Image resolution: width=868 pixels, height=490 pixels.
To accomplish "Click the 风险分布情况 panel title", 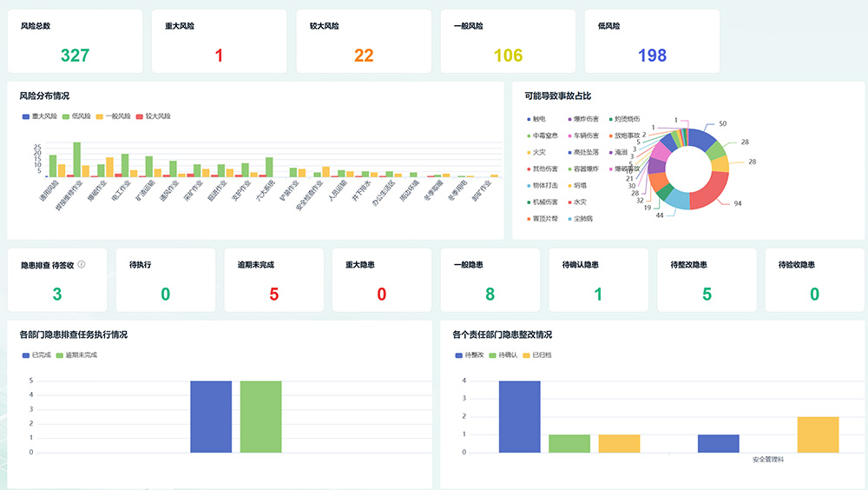I will tap(44, 96).
